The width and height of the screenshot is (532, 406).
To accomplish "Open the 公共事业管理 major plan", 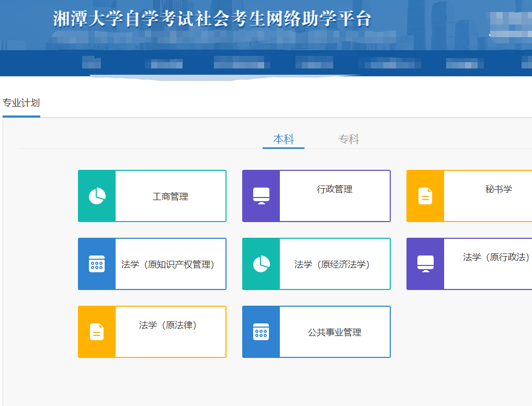I will 316,332.
